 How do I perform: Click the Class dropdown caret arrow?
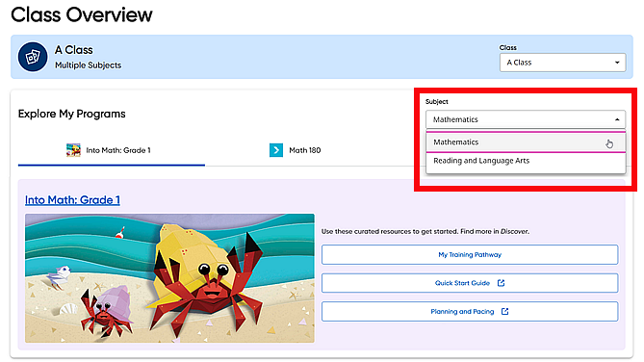click(617, 63)
